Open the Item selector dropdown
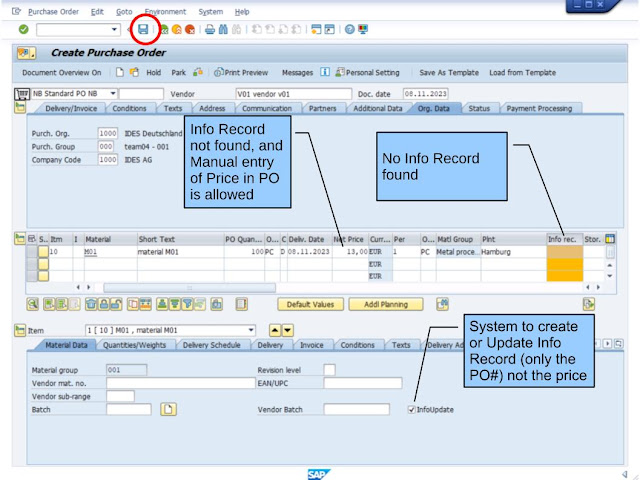 [251, 330]
